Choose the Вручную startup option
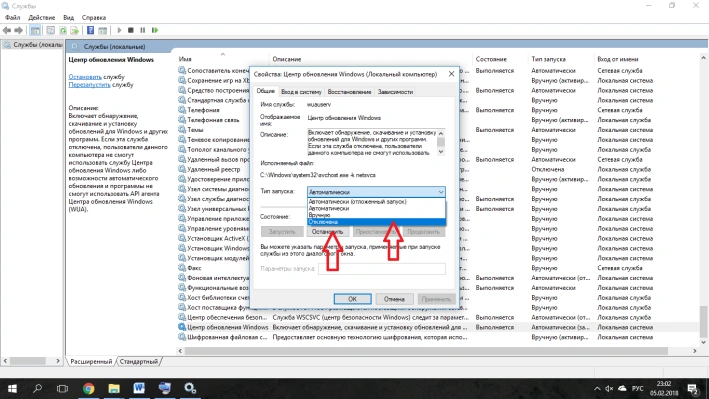The image size is (709, 399). click(376, 215)
